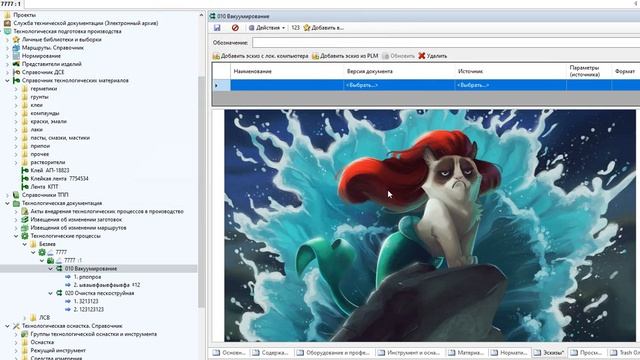Add sketch via Добавить эскиз с лок. компьютера
This screenshot has width=640, height=360.
[260, 56]
